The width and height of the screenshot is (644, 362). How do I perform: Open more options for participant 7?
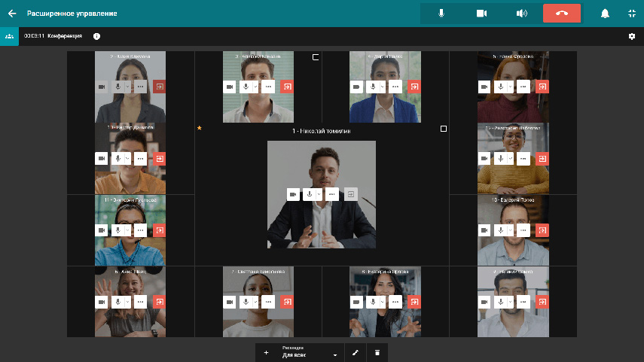click(x=268, y=302)
